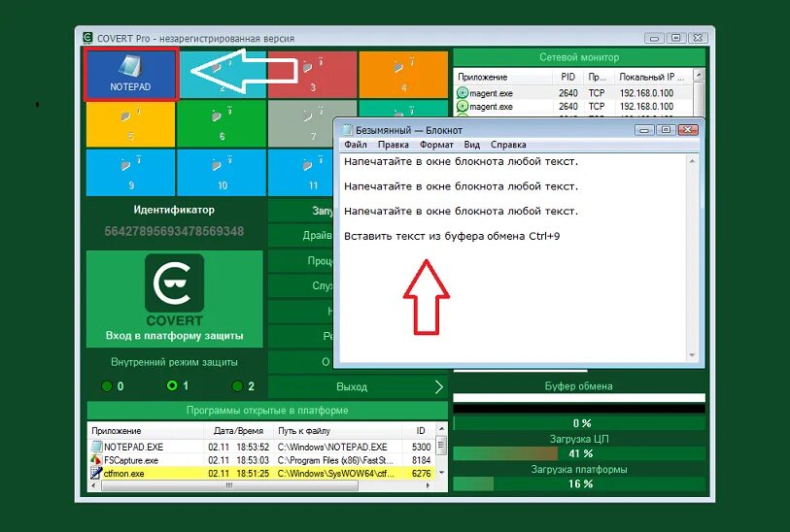Click the line Вставить текст из буфера обмена Ctrl+9
The width and height of the screenshot is (790, 532).
pos(452,236)
